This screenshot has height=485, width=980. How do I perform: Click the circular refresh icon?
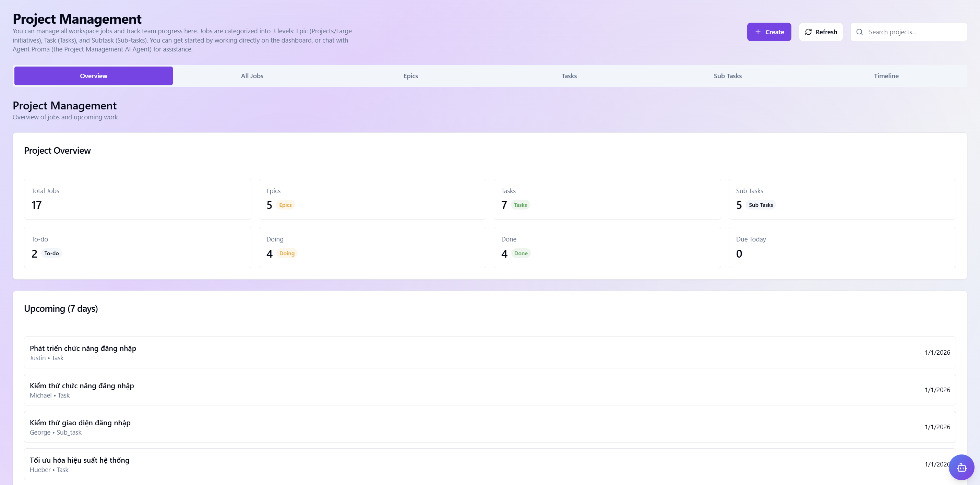click(x=809, y=32)
